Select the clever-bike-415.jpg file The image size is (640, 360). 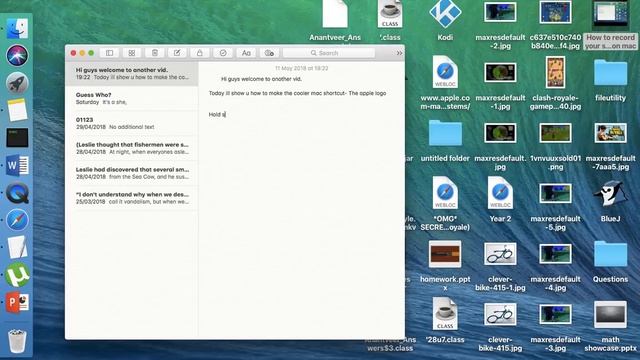pyautogui.click(x=500, y=315)
